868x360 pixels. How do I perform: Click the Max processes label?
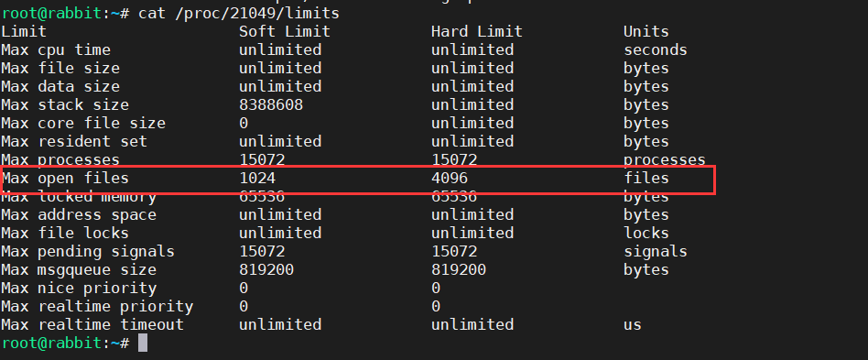[60, 160]
